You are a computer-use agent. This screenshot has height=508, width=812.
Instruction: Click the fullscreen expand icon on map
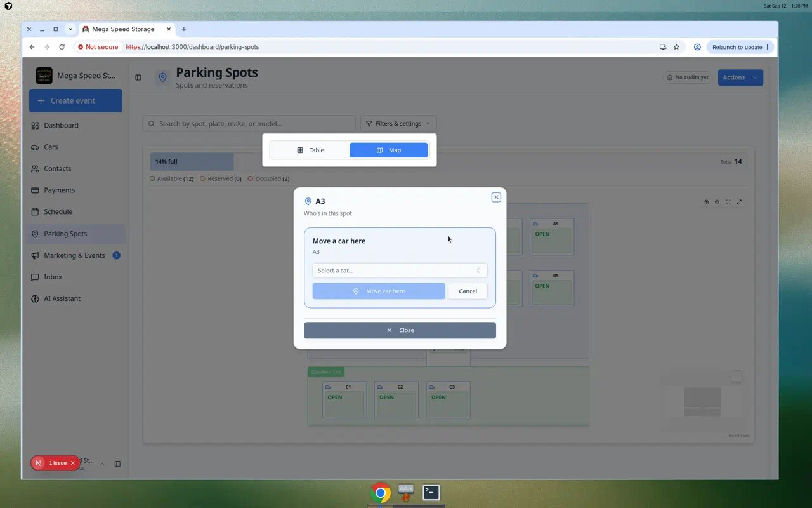click(739, 202)
